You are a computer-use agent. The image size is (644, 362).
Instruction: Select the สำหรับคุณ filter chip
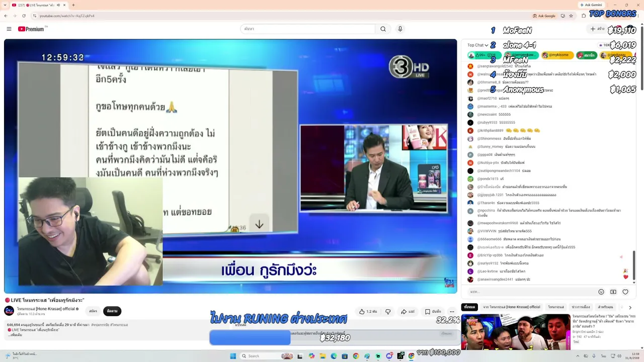pos(605,307)
